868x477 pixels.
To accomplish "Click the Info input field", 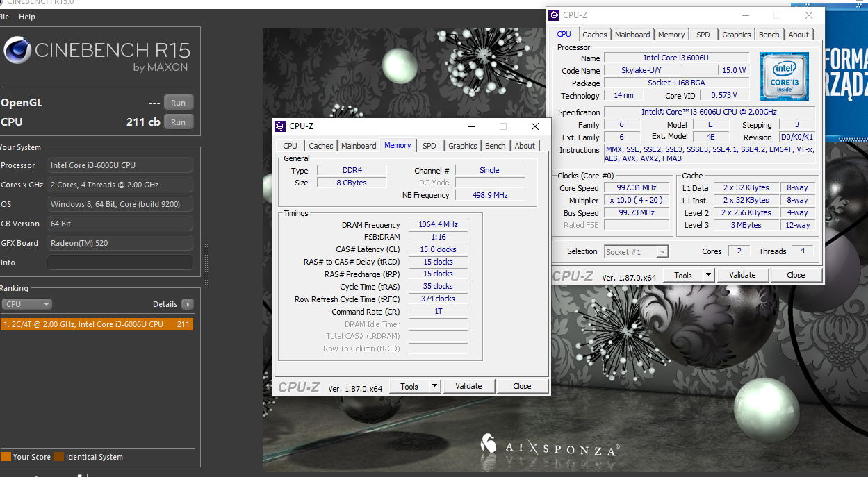I will 120,262.
